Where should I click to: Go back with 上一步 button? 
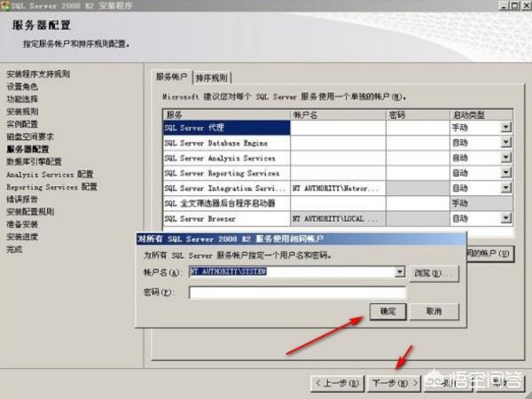(x=337, y=384)
